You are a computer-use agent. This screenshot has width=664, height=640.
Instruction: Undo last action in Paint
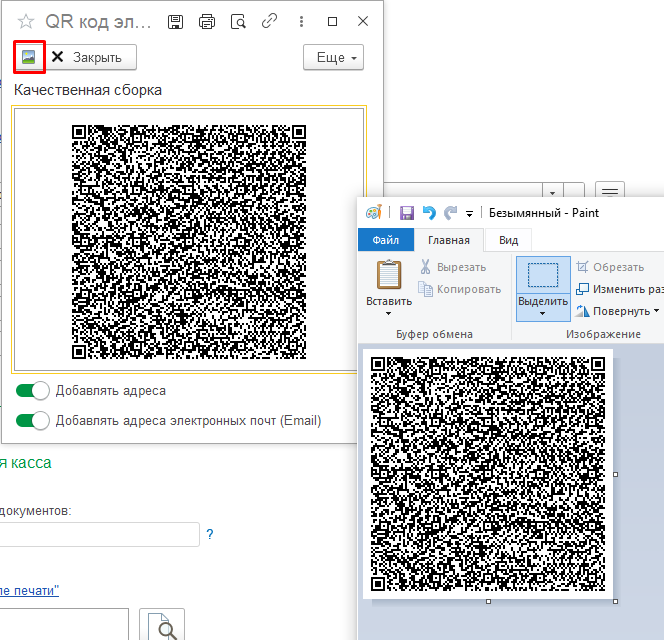pos(429,213)
